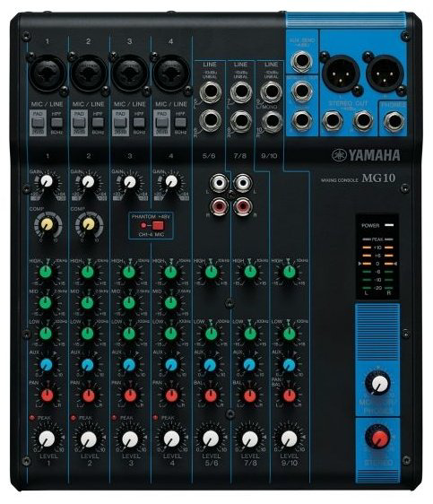Click the white LEVEL knob for channel 5/6
The image size is (433, 504).
211,439
